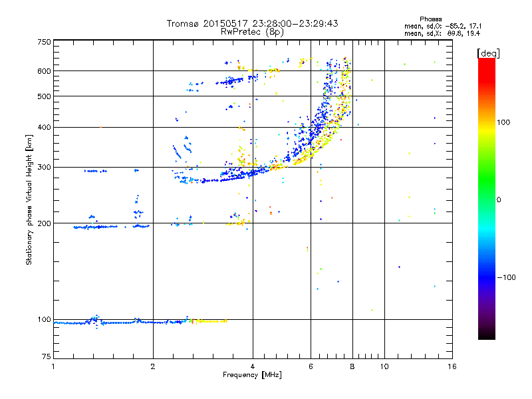Pick the red top of the colorbar
Viewport: 532px width, 399px height.
(486, 62)
